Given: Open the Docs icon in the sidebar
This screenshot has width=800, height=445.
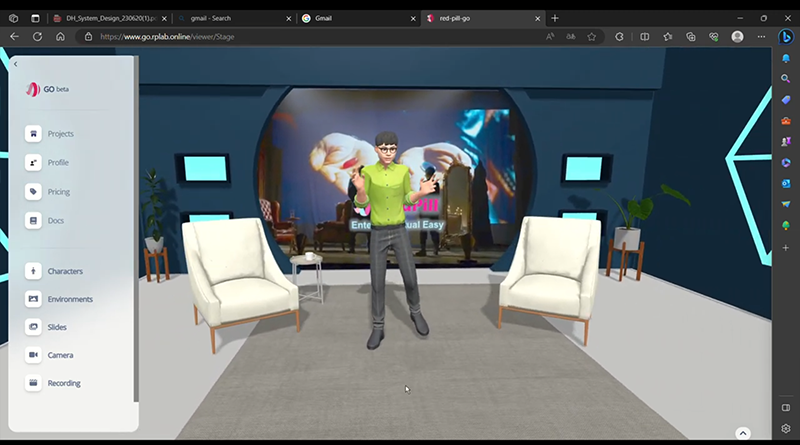Looking at the screenshot, I should (34, 220).
